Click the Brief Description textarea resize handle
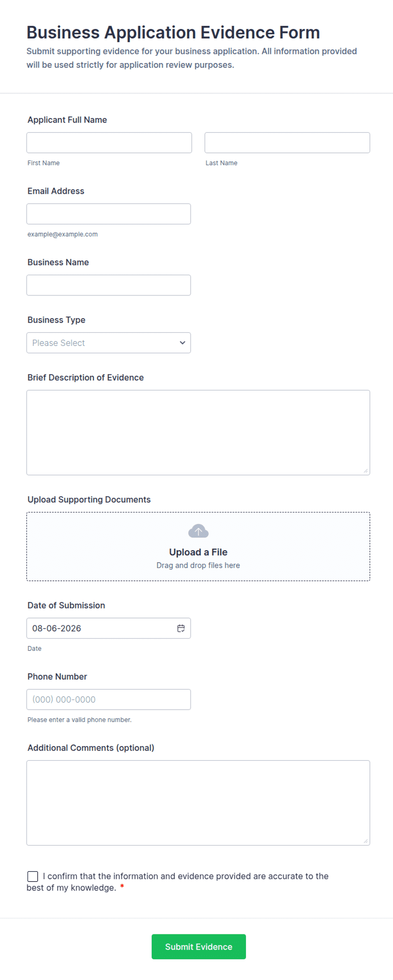This screenshot has width=393, height=980. [x=366, y=471]
